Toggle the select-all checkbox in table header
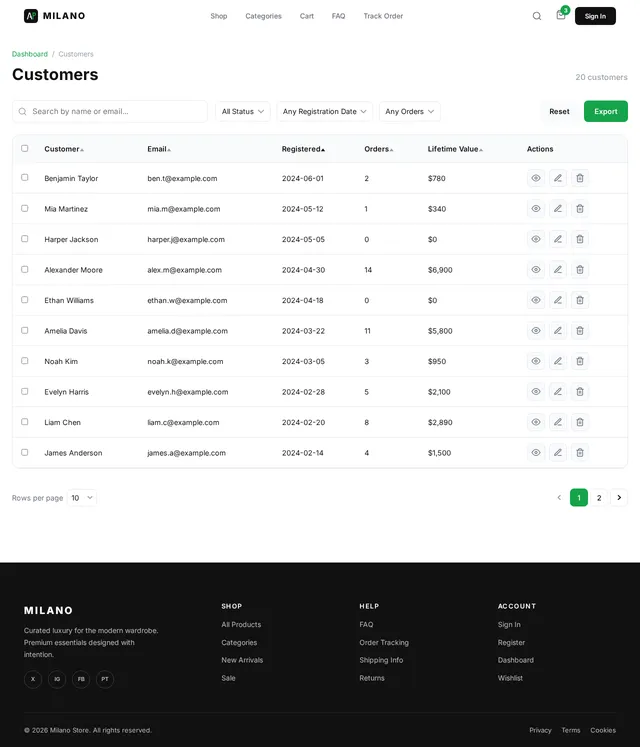 point(25,149)
